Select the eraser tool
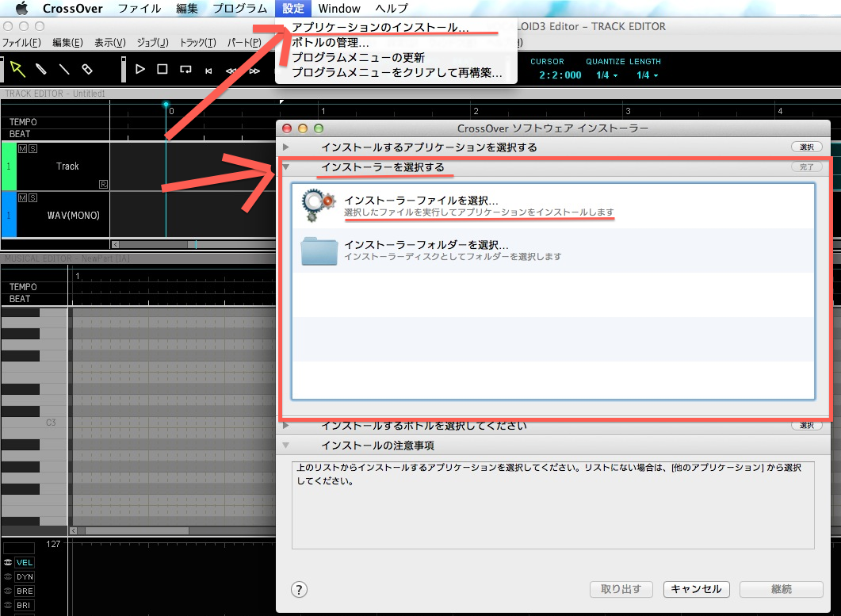The height and width of the screenshot is (616, 841). pyautogui.click(x=87, y=69)
